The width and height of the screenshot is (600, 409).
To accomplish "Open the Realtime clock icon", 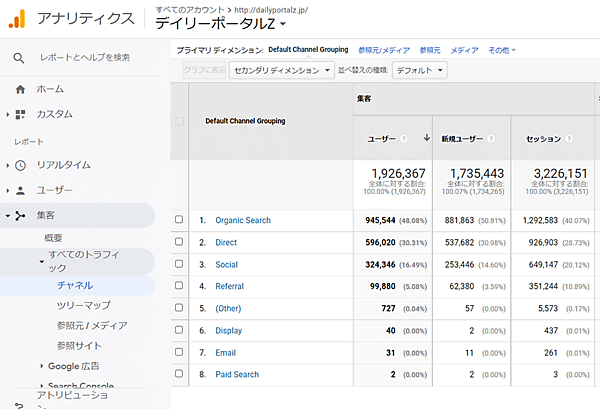I will point(20,165).
